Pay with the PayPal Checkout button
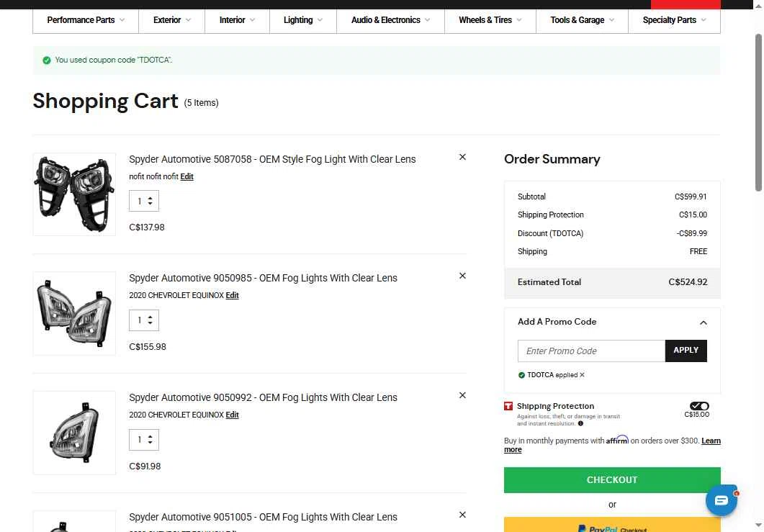 [x=612, y=525]
